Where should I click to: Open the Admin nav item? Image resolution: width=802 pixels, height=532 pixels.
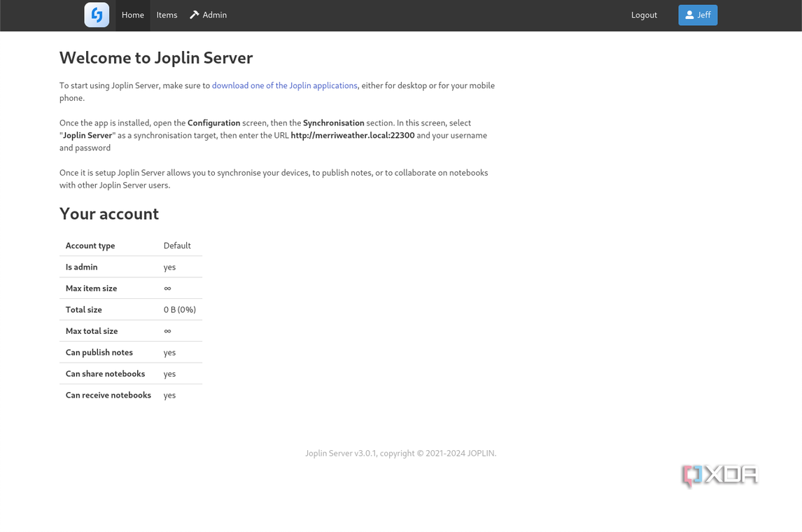208,15
